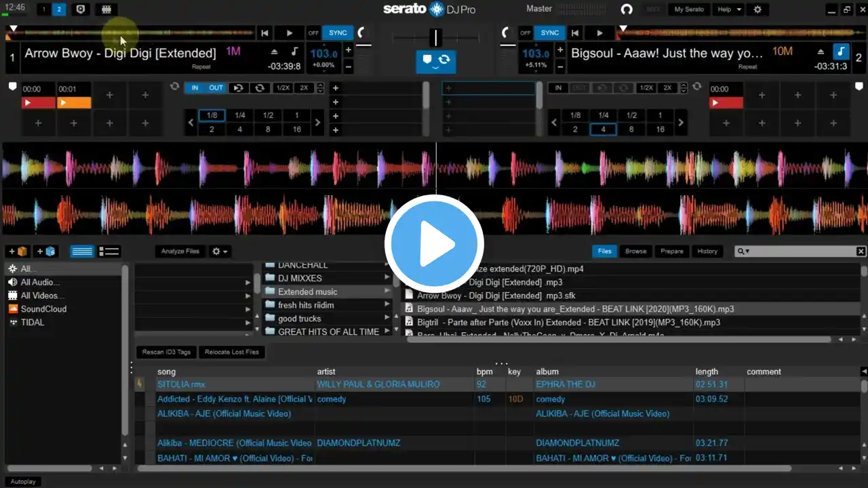Show previous loop sizes on deck 1
This screenshot has width=868, height=488.
click(x=191, y=123)
